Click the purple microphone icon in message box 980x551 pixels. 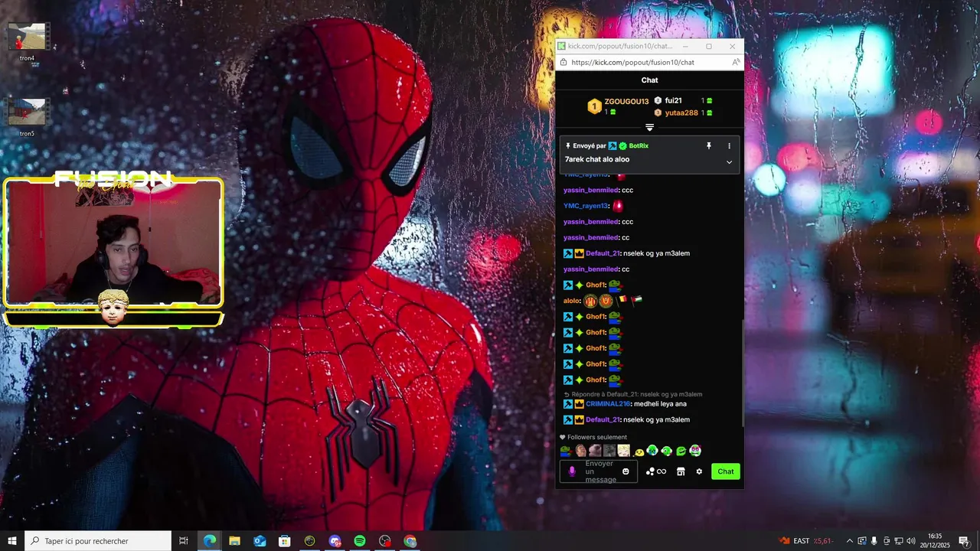click(572, 471)
